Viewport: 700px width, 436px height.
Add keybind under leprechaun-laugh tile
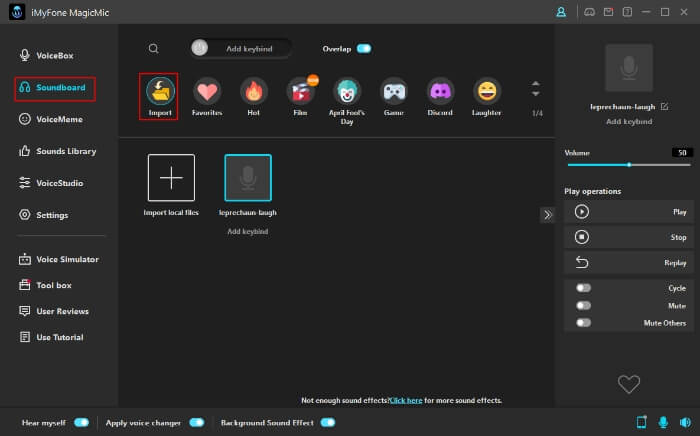(x=248, y=231)
